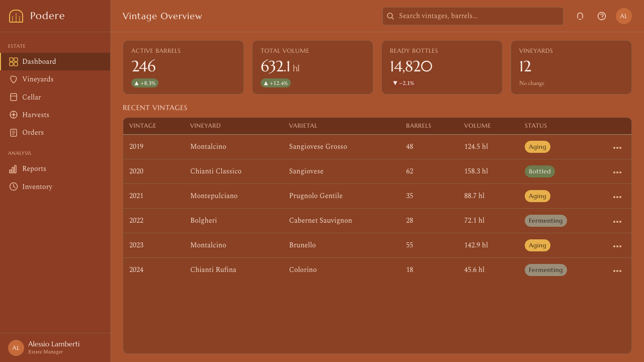Image resolution: width=644 pixels, height=362 pixels.
Task: Click the Dashboard grid icon in sidebar
Action: pos(14,62)
